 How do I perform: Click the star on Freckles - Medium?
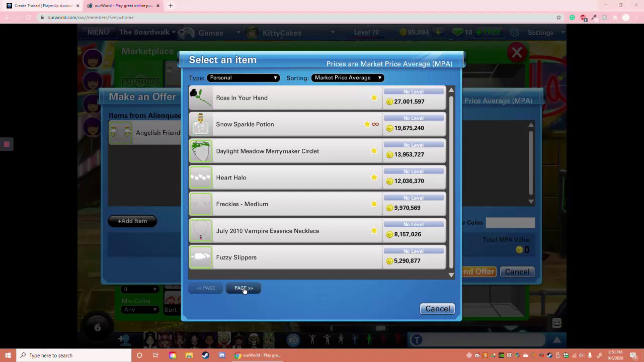pos(374,204)
